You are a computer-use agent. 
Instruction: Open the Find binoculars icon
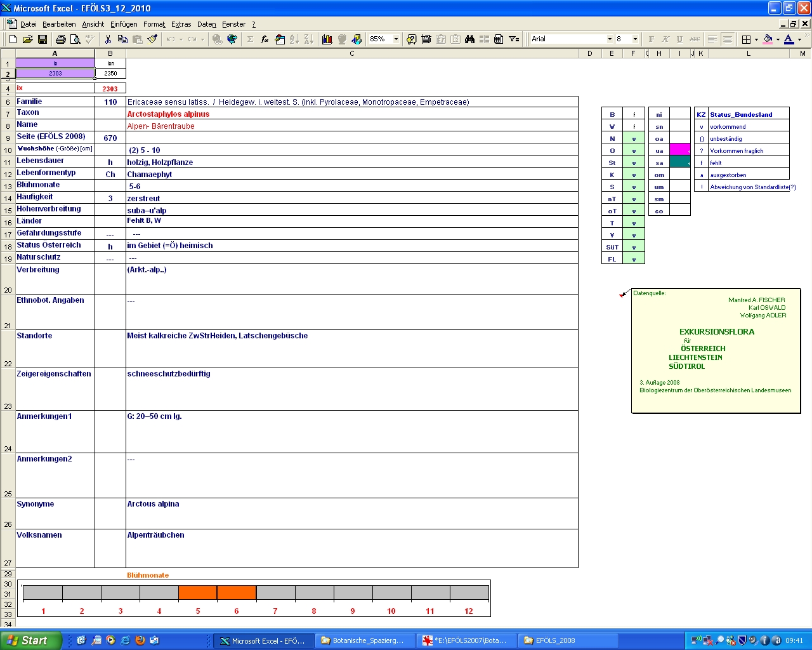point(469,39)
